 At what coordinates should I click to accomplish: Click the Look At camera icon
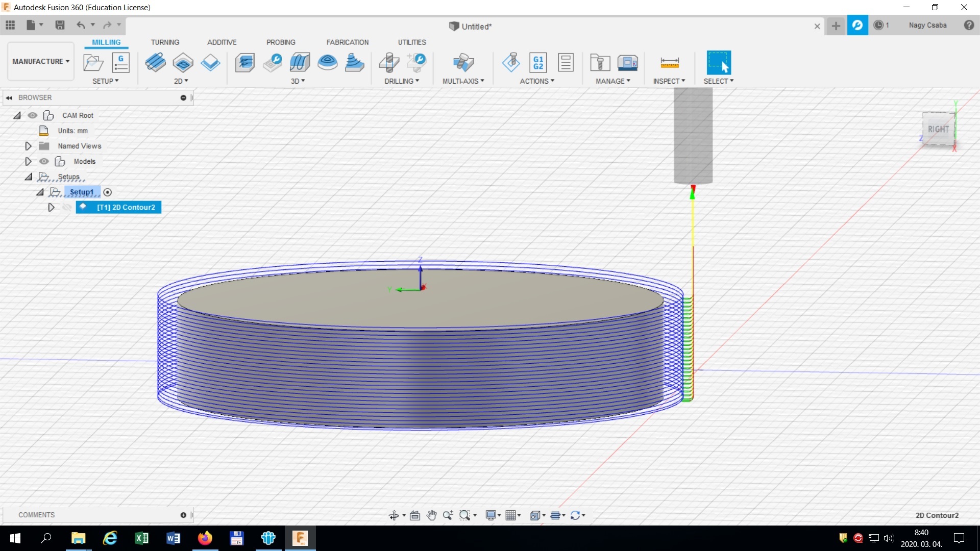(415, 515)
